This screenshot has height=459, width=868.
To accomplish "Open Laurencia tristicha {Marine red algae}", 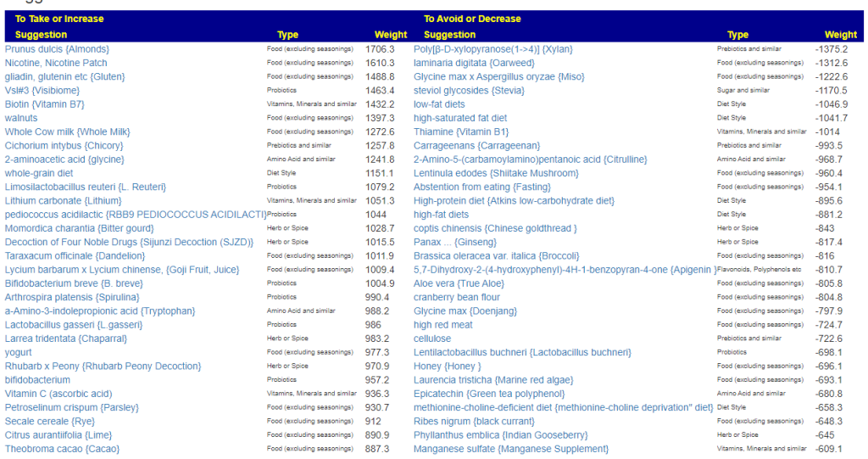I will 493,380.
